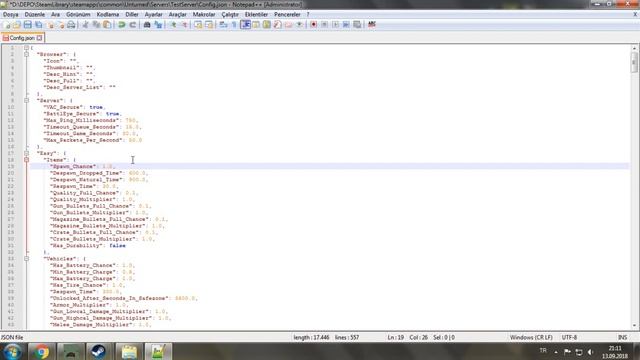Click the Close All toolbar icon
This screenshot has height=360, width=640.
(x=60, y=25)
